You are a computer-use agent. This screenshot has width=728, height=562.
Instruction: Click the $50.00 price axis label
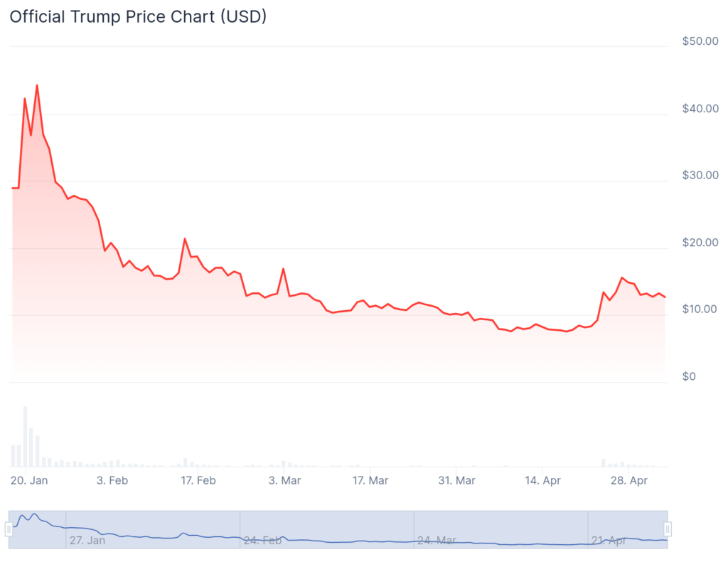700,41
